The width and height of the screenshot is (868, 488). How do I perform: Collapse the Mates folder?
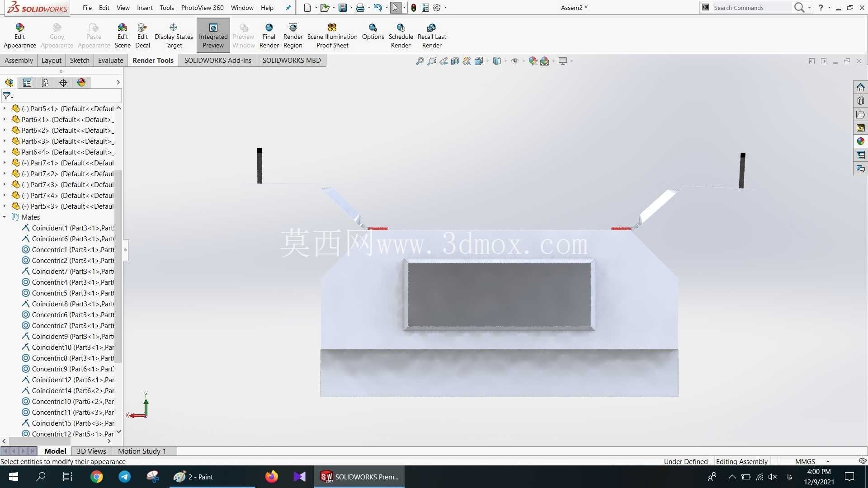point(5,217)
